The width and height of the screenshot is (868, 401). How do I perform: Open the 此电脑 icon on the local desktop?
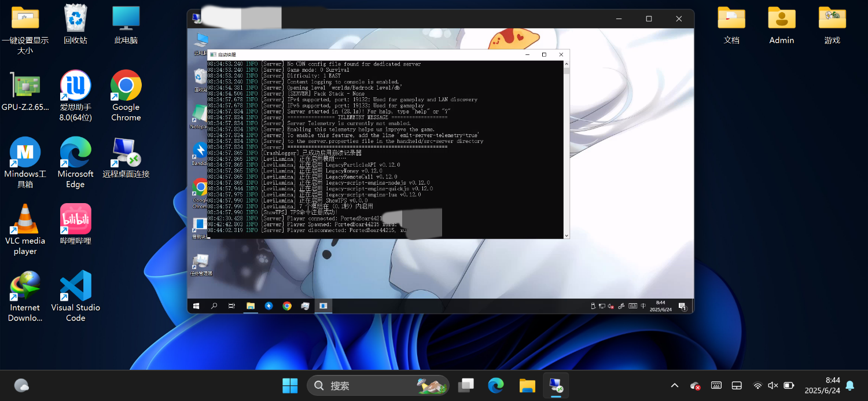126,24
